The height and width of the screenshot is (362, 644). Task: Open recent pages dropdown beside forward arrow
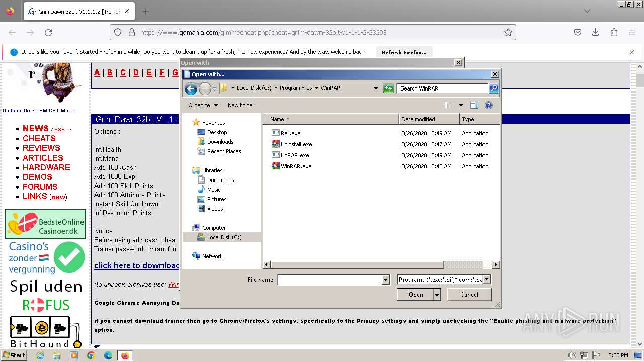point(214,89)
